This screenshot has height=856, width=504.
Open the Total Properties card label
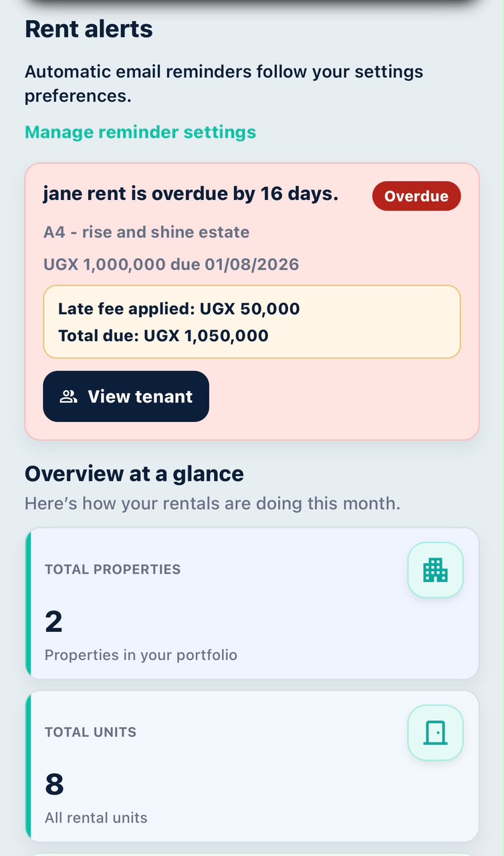[x=113, y=570]
